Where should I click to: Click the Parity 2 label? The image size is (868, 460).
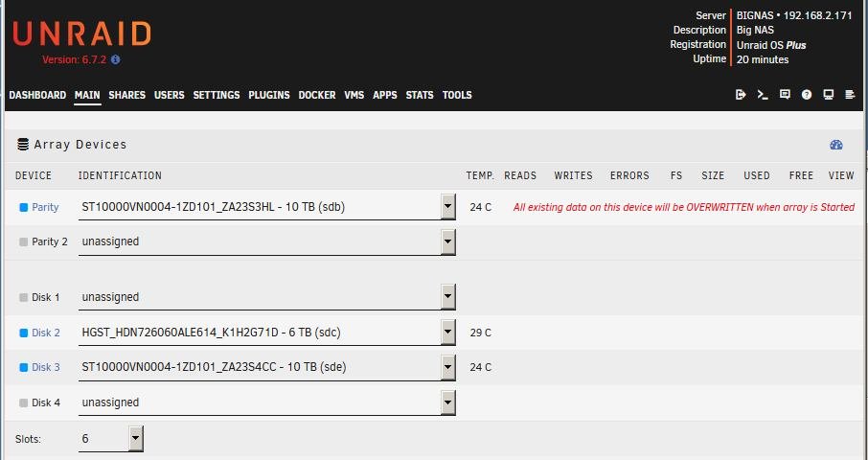coord(50,241)
